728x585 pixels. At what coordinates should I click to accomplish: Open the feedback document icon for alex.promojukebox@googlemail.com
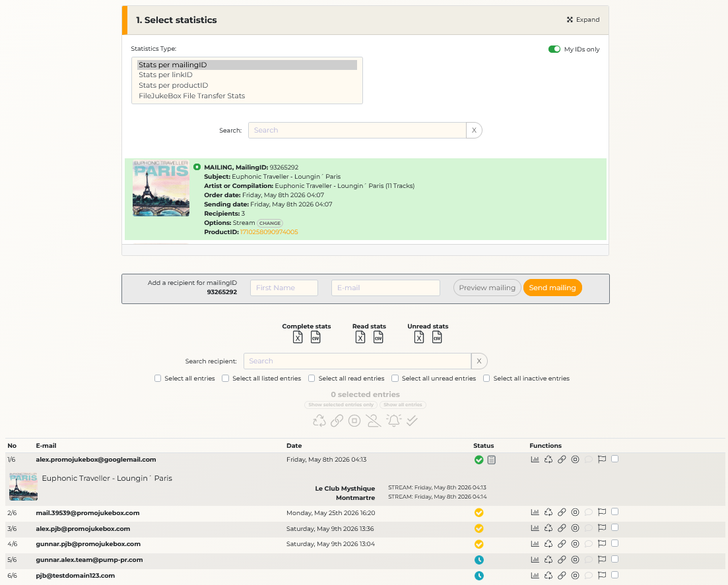[x=492, y=460]
